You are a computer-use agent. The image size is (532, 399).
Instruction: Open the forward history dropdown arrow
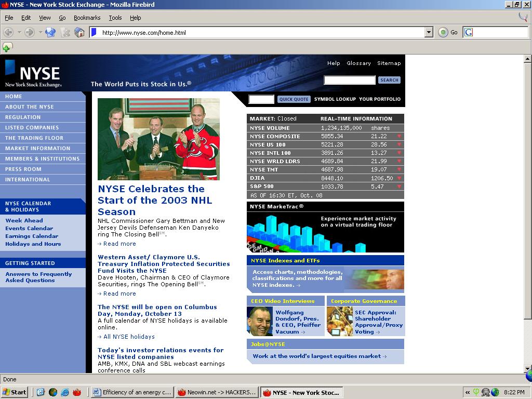41,33
